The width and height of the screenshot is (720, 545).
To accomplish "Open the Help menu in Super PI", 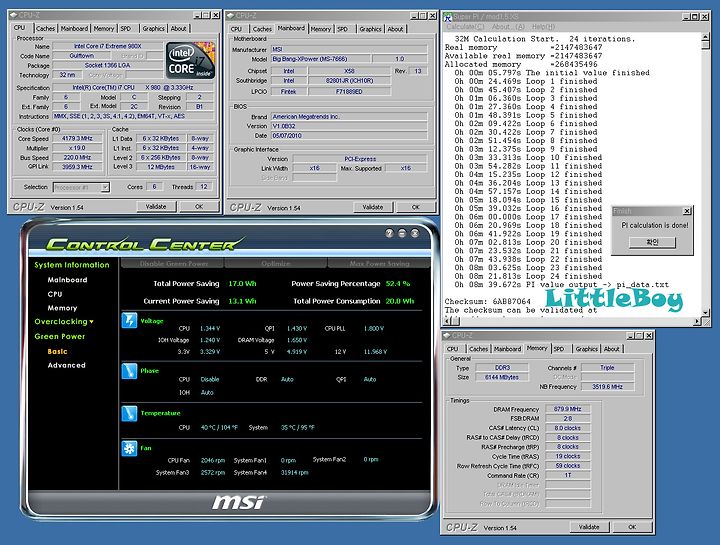I will (x=543, y=27).
